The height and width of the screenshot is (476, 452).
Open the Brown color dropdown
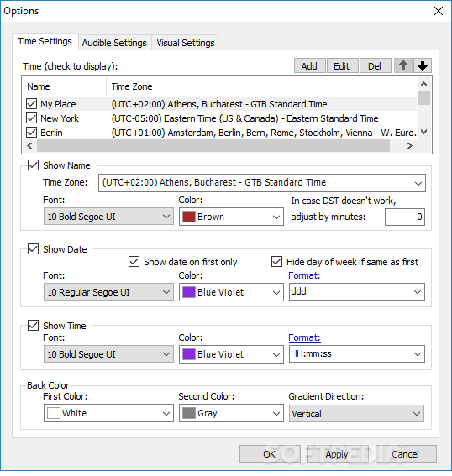coord(231,217)
